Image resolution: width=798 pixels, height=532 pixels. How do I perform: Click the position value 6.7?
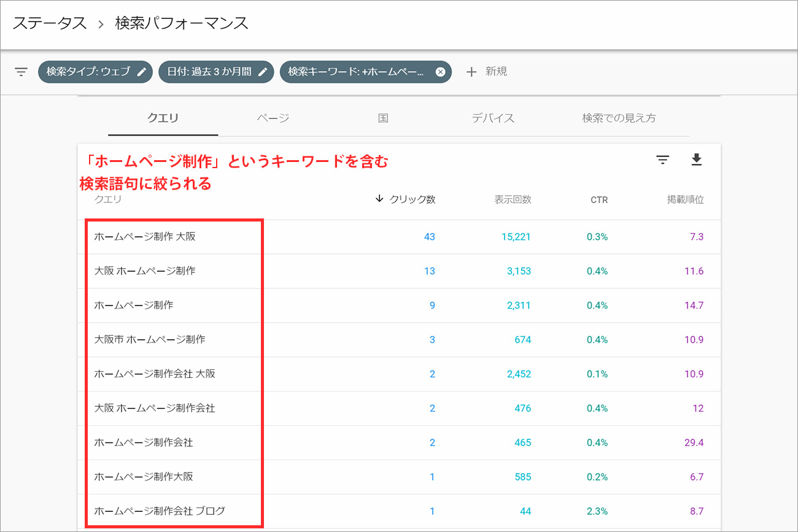click(x=697, y=477)
